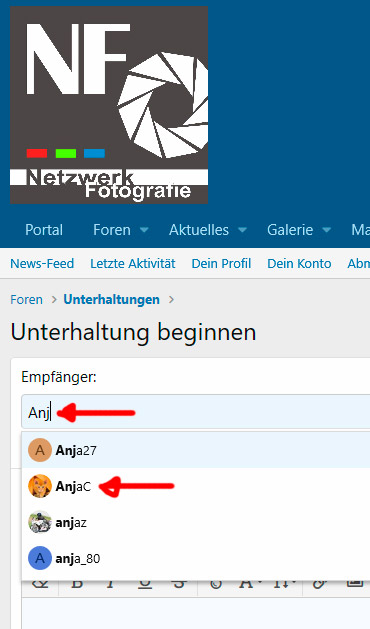This screenshot has height=629, width=370.
Task: Open Dein Profil link
Action: click(221, 264)
